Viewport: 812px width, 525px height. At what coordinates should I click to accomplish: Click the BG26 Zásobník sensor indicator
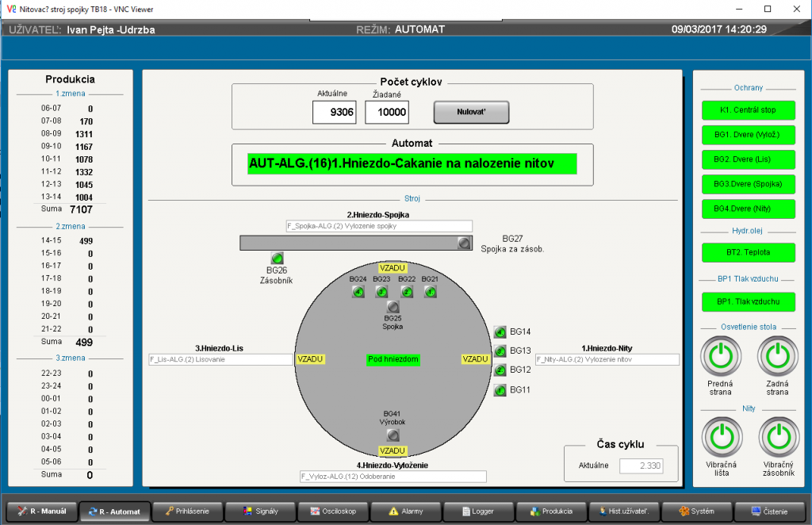click(x=277, y=259)
